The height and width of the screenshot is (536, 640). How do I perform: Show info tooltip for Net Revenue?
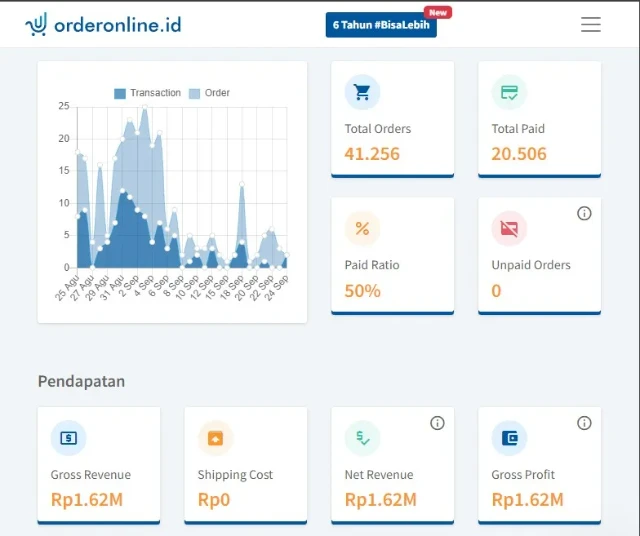pos(437,423)
